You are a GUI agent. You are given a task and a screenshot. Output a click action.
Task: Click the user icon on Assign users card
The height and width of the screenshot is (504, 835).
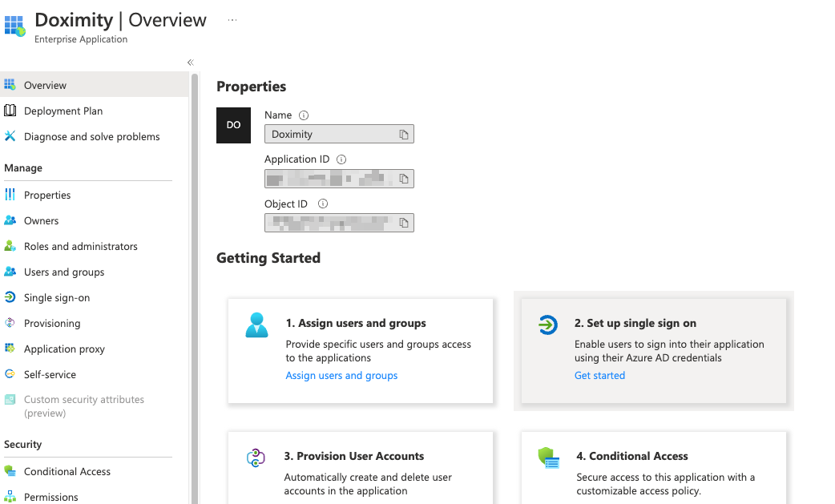[256, 325]
